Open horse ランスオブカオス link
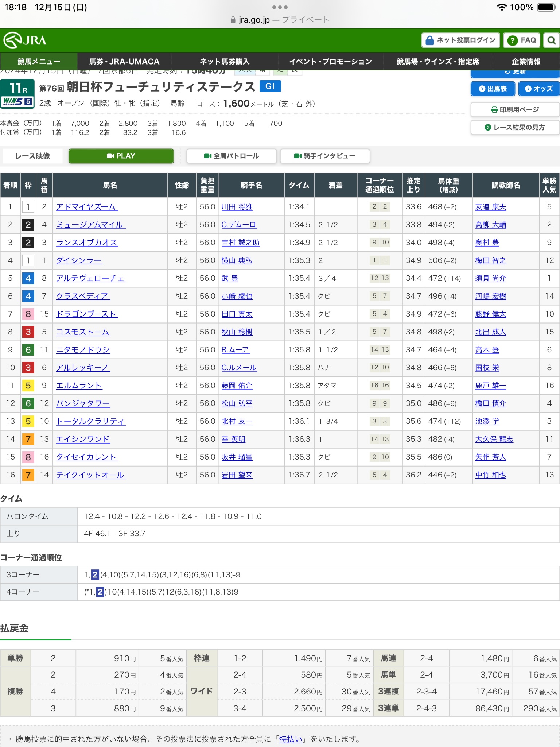560x747 pixels. click(x=87, y=243)
